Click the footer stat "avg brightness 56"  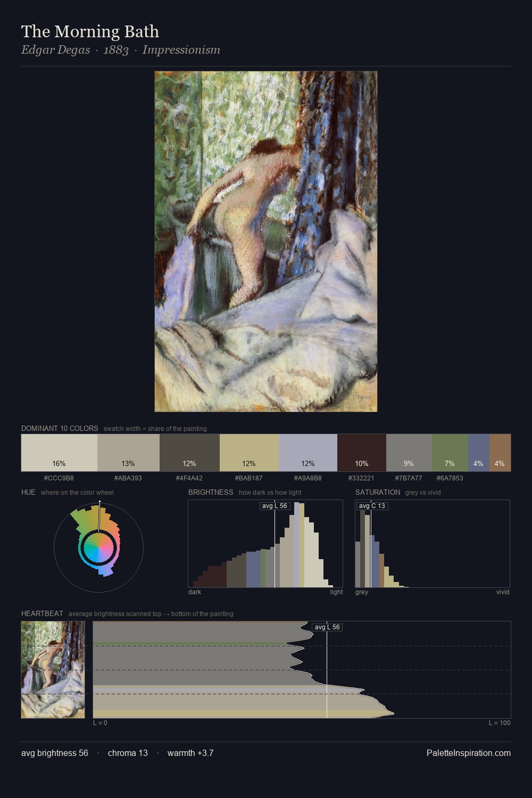[55, 753]
